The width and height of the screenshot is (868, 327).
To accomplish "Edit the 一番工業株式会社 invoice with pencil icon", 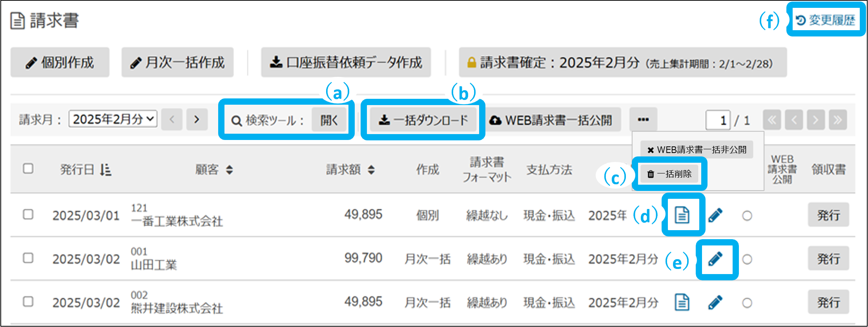I will coord(716,215).
